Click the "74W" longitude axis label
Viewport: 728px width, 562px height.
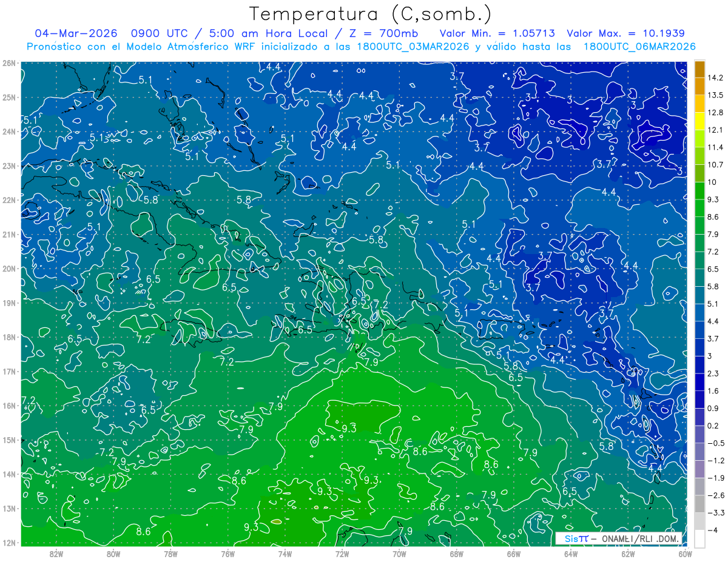(285, 554)
